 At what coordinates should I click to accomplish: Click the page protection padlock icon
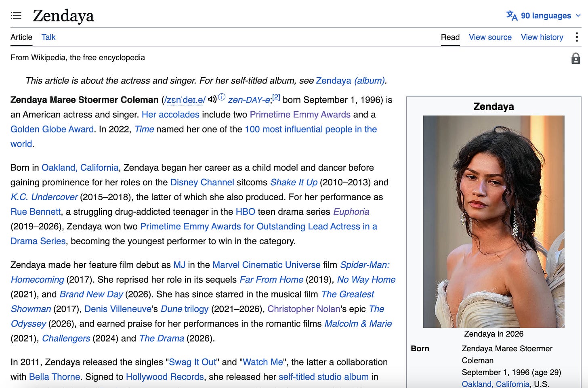tap(576, 59)
